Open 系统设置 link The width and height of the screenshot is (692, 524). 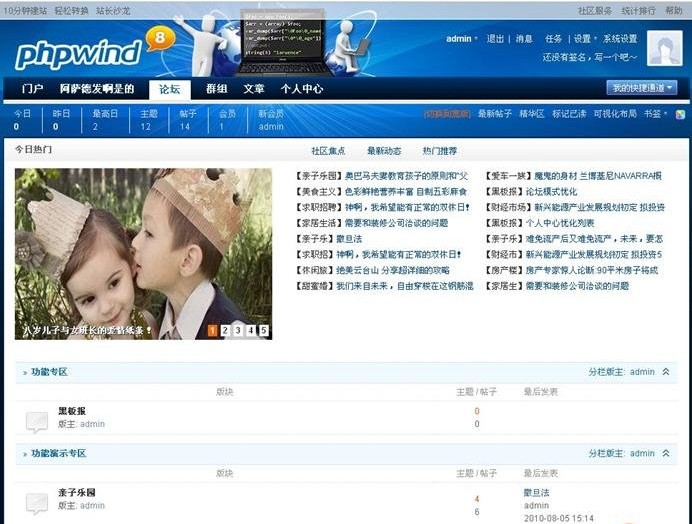(620, 39)
